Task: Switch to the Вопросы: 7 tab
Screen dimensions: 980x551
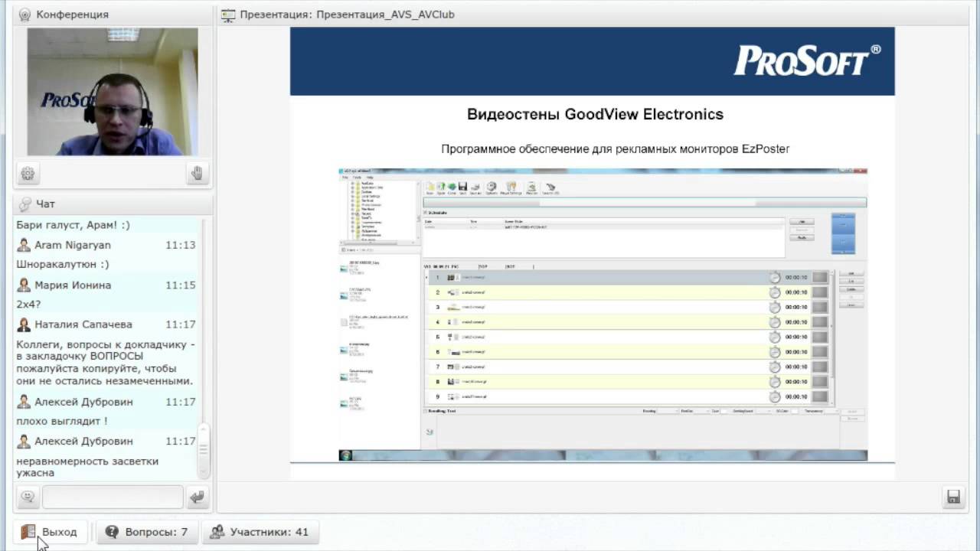Action: point(146,532)
